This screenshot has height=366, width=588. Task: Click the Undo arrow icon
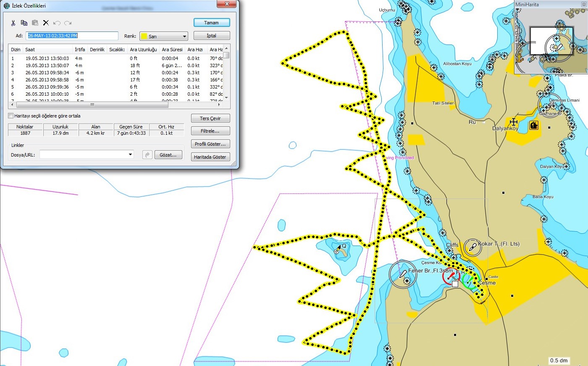[57, 23]
